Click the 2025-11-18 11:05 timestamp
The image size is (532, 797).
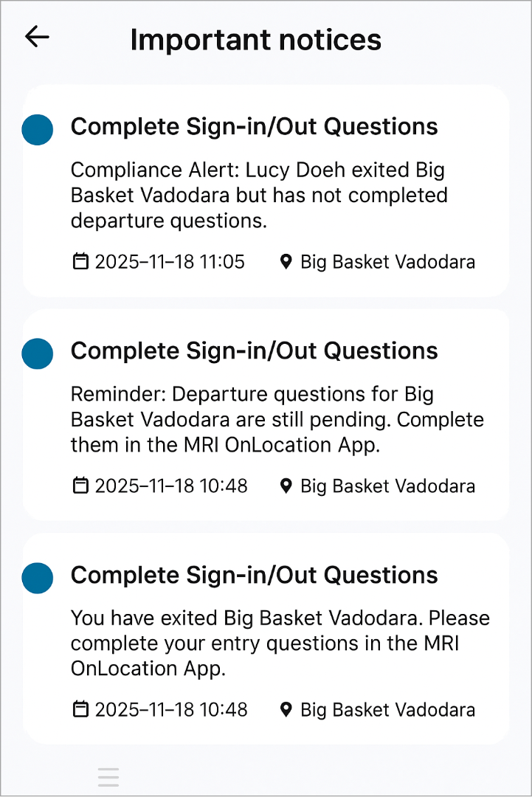[x=170, y=262]
